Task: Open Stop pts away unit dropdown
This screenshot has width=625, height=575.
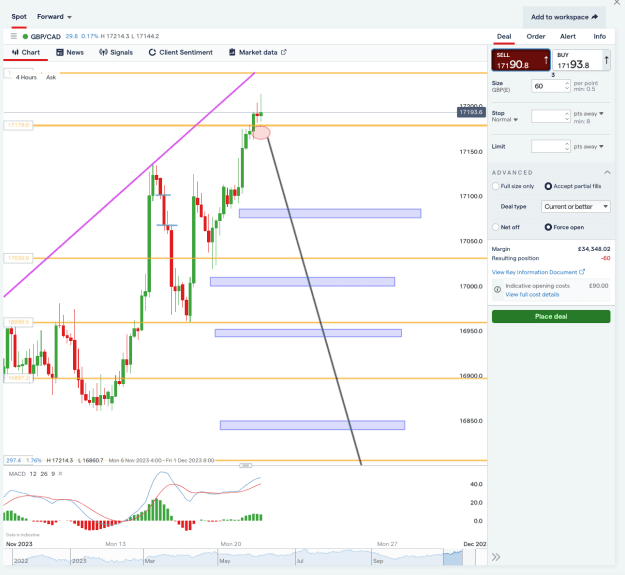Action: [588, 114]
